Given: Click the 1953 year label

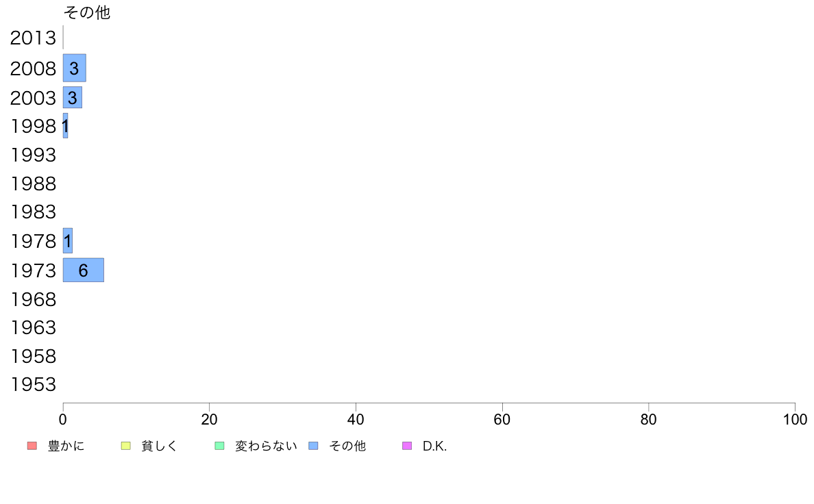Looking at the screenshot, I should click(x=33, y=385).
